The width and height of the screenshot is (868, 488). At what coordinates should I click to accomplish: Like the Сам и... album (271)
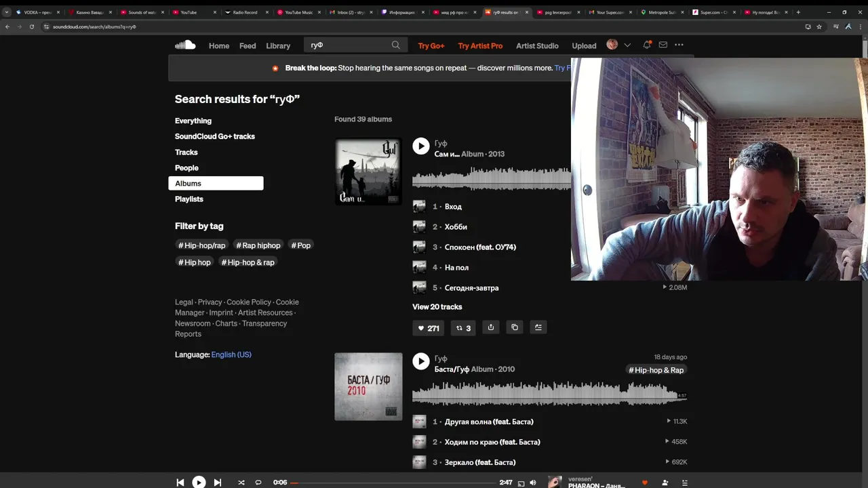click(x=428, y=328)
